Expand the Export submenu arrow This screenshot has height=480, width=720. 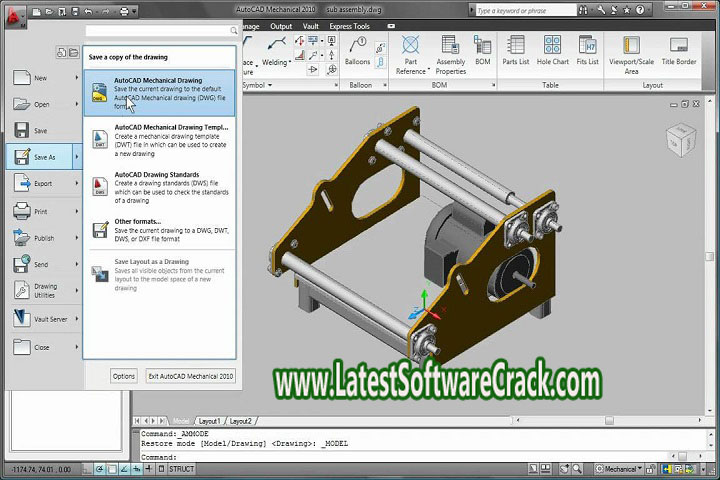(76, 184)
